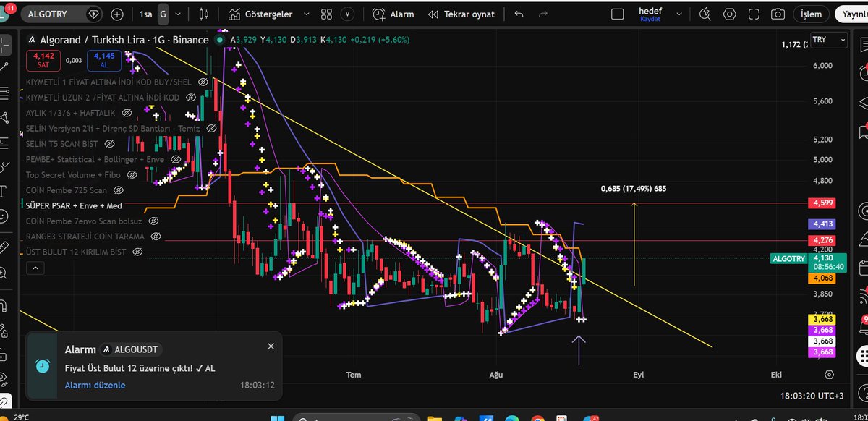Open the quick search magnifier-bolt icon
The image size is (868, 421).
pyautogui.click(x=706, y=14)
